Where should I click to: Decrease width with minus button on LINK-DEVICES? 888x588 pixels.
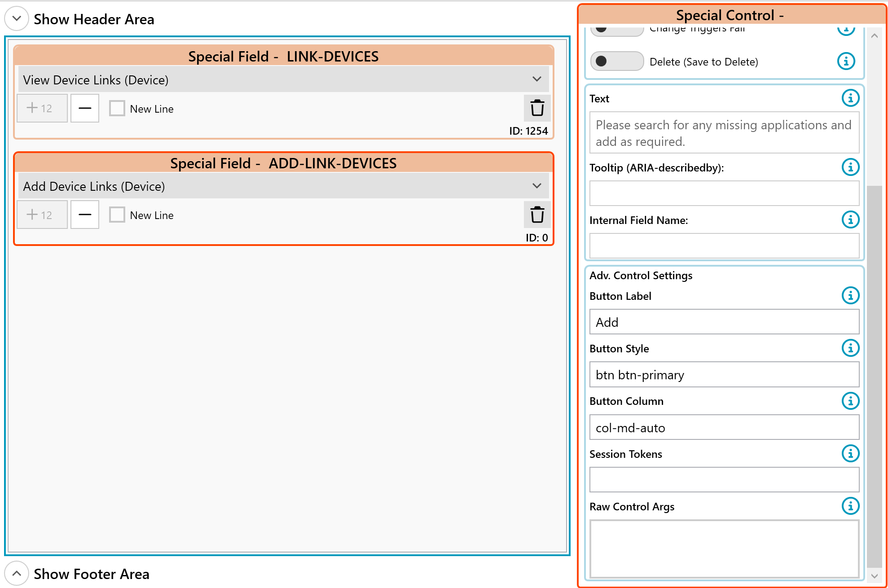(x=84, y=108)
